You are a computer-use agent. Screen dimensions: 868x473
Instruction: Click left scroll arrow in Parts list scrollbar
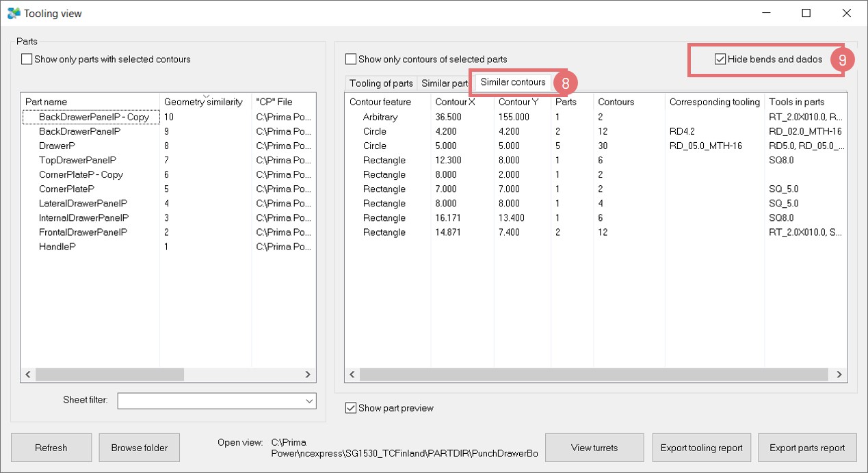[x=29, y=375]
